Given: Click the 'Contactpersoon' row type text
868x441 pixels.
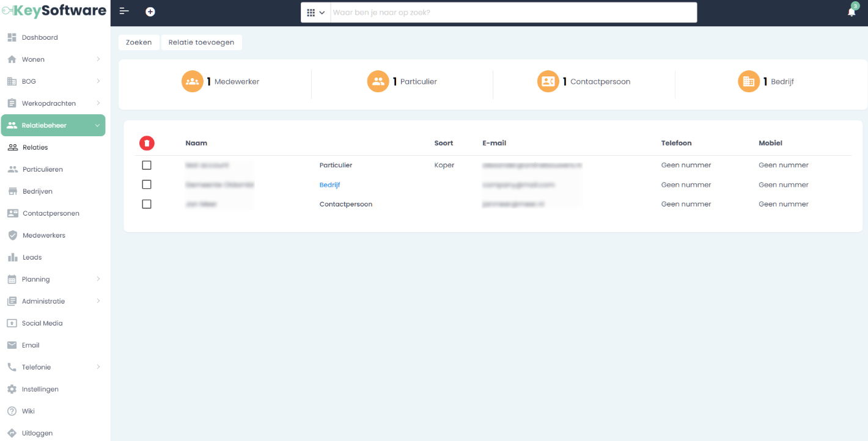Looking at the screenshot, I should click(346, 204).
